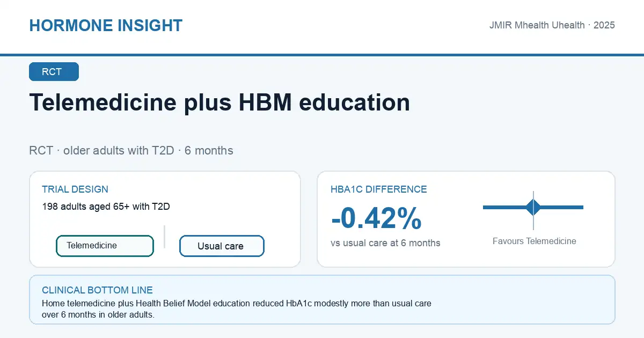The image size is (644, 338).
Task: Click the diamond marker on forest plot
Action: tap(533, 207)
